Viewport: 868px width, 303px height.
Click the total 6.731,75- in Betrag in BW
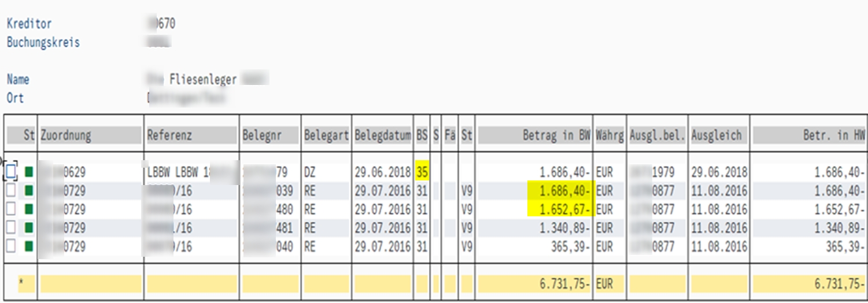[x=560, y=284]
